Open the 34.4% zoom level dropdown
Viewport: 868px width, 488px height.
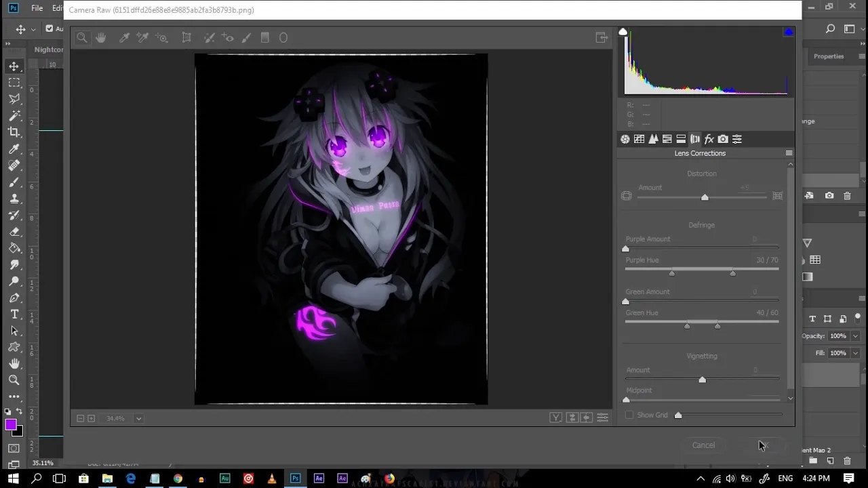pyautogui.click(x=138, y=419)
